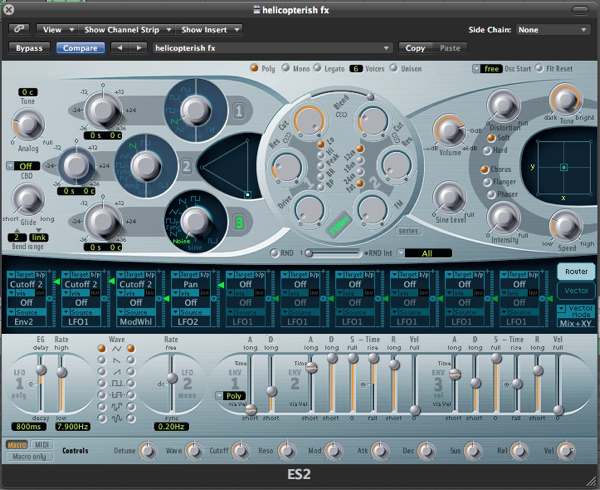Viewport: 600px width, 490px height.
Task: Click the Sine Level knob
Action: [x=449, y=198]
